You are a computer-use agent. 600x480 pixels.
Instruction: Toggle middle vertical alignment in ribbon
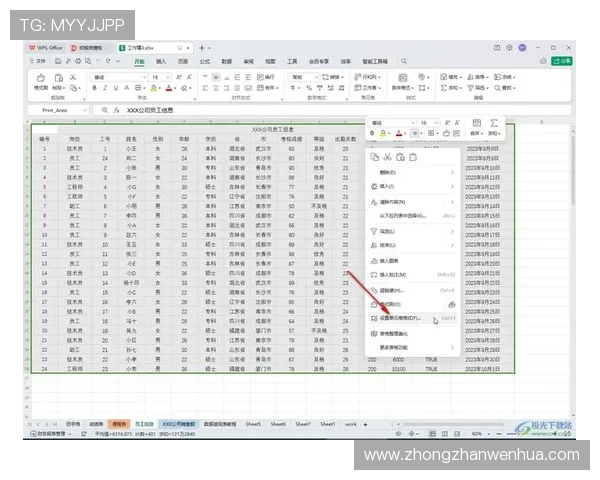coord(216,77)
